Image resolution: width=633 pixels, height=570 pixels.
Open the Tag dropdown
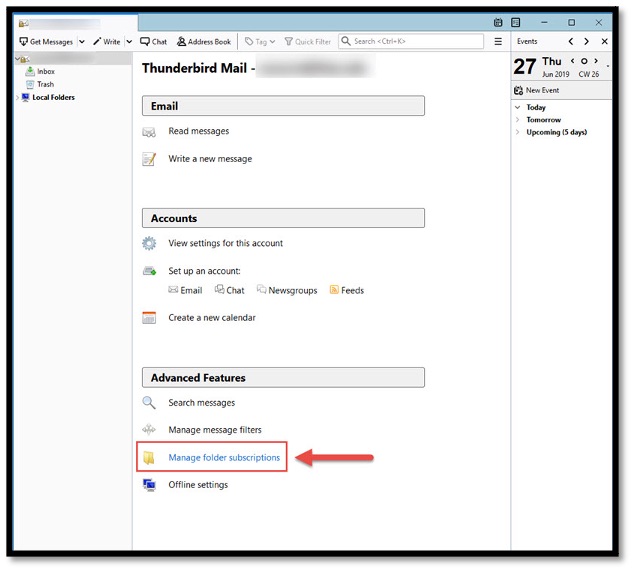[x=260, y=42]
